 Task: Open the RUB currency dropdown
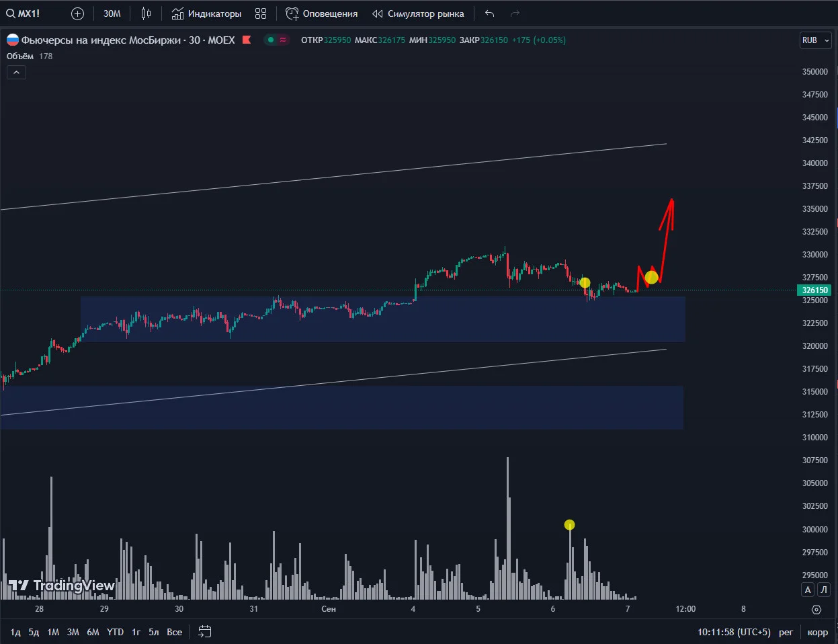point(816,40)
